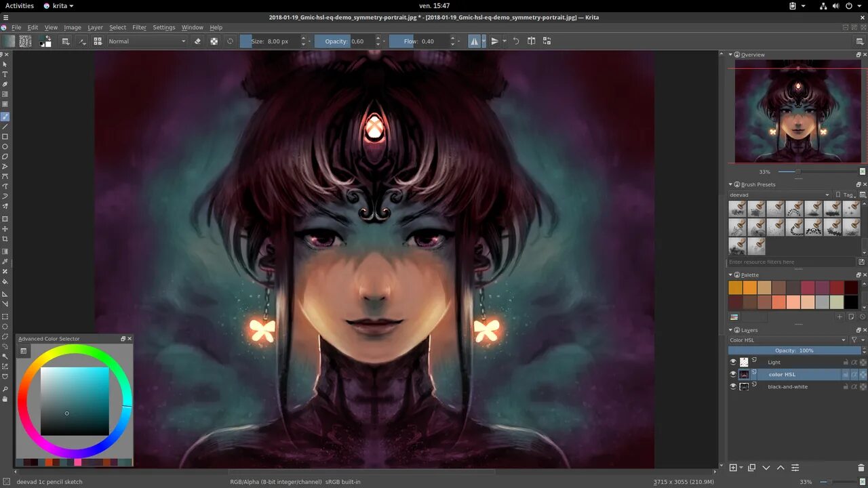The height and width of the screenshot is (488, 868).
Task: Add a new paint layer
Action: tap(733, 468)
